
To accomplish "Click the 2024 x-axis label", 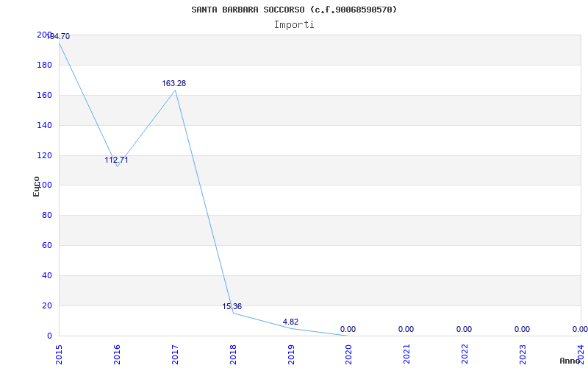I will [581, 354].
